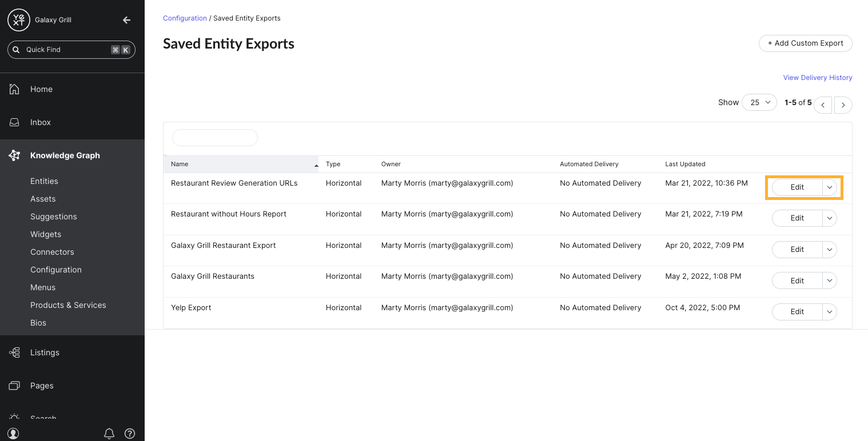Image resolution: width=868 pixels, height=441 pixels.
Task: Go to next page with right chevron
Action: tap(843, 105)
